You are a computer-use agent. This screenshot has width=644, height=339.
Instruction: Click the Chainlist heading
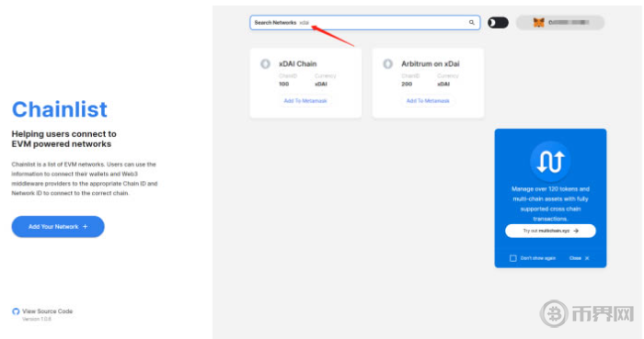coord(60,109)
